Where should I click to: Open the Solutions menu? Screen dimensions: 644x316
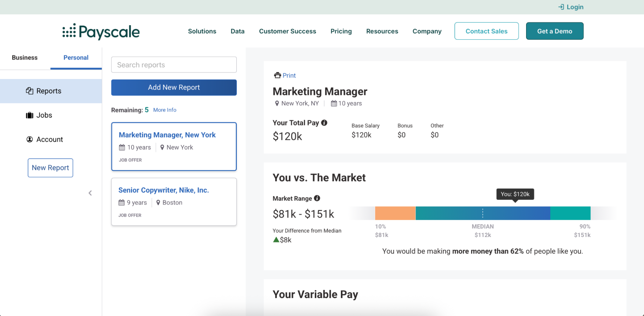pyautogui.click(x=202, y=31)
